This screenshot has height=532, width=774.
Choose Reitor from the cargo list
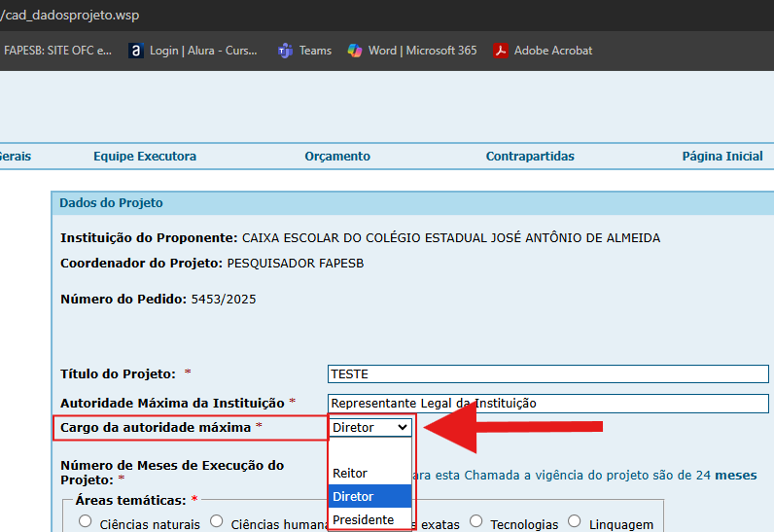(350, 474)
